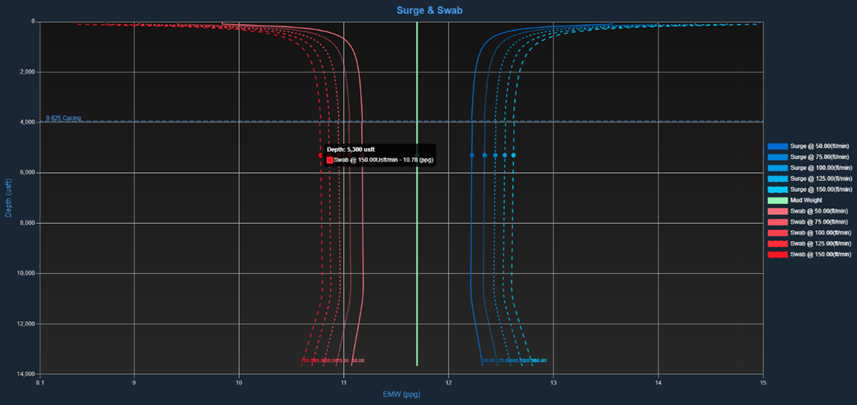This screenshot has width=857, height=405.
Task: Toggle the Mud Weight legend item
Action: tap(805, 200)
